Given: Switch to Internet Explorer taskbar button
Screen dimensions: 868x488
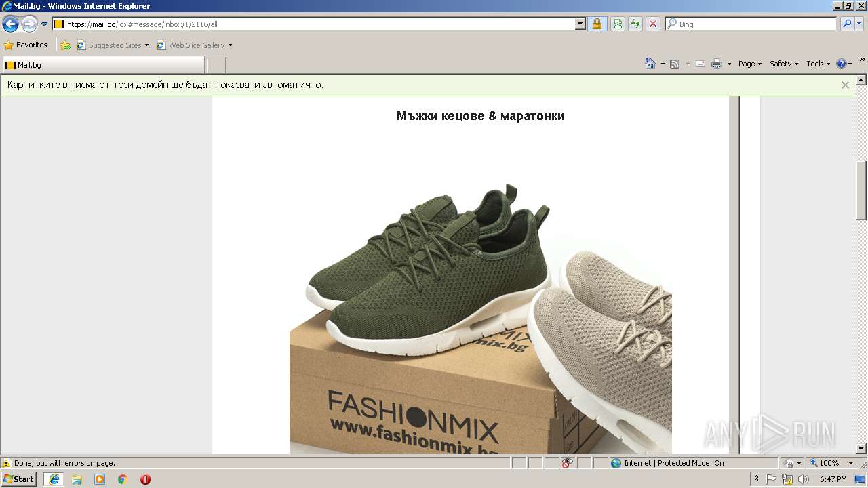Looking at the screenshot, I should (54, 479).
